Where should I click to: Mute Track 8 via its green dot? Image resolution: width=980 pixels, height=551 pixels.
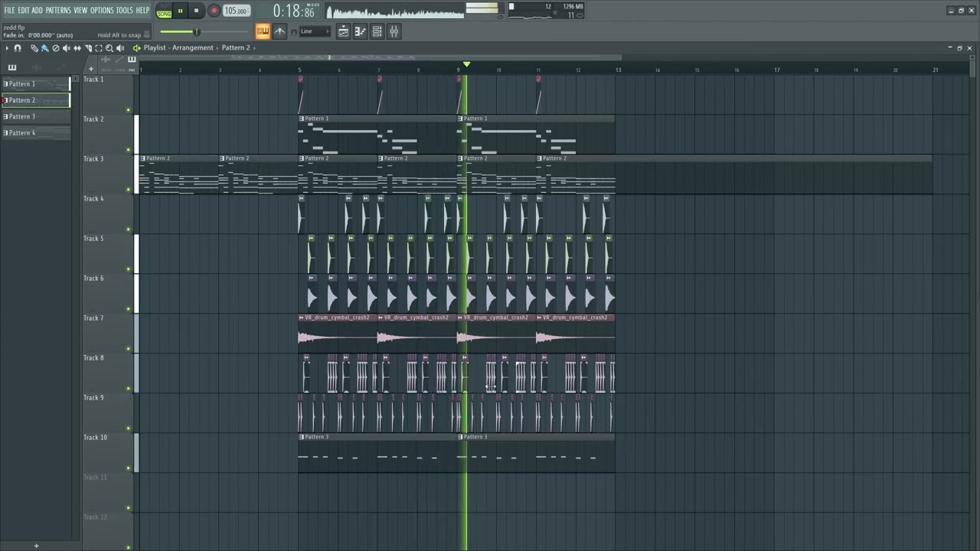128,388
